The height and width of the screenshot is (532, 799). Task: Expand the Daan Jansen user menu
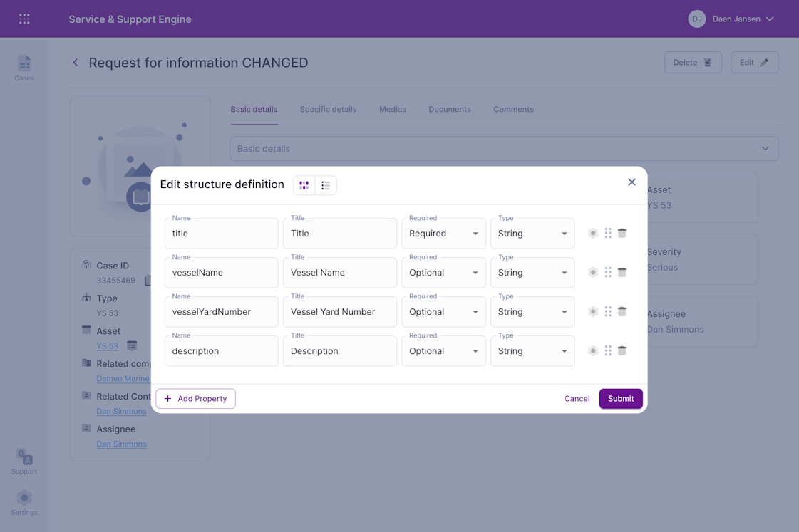click(770, 19)
